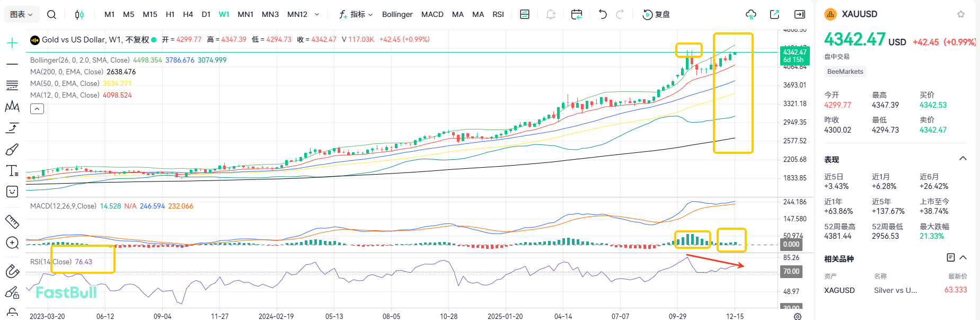The width and height of the screenshot is (980, 320).
Task: Click the XAUUSD symbol title
Action: [x=860, y=14]
